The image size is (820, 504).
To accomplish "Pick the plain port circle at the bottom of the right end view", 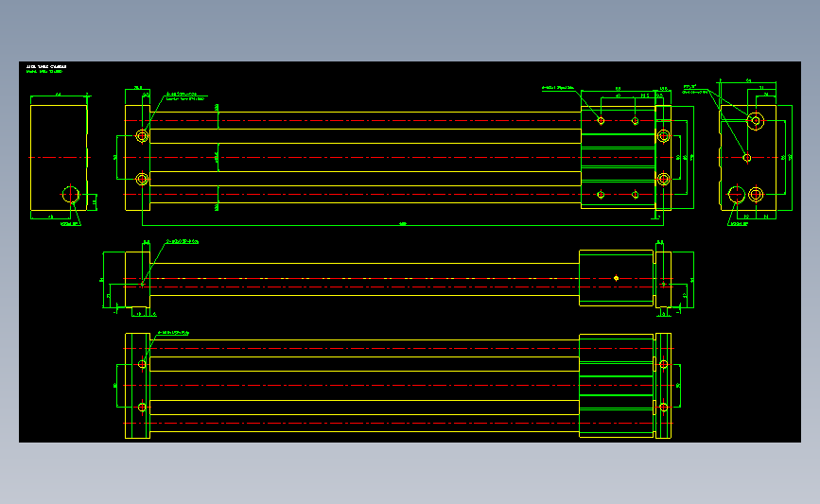I will pyautogui.click(x=737, y=195).
